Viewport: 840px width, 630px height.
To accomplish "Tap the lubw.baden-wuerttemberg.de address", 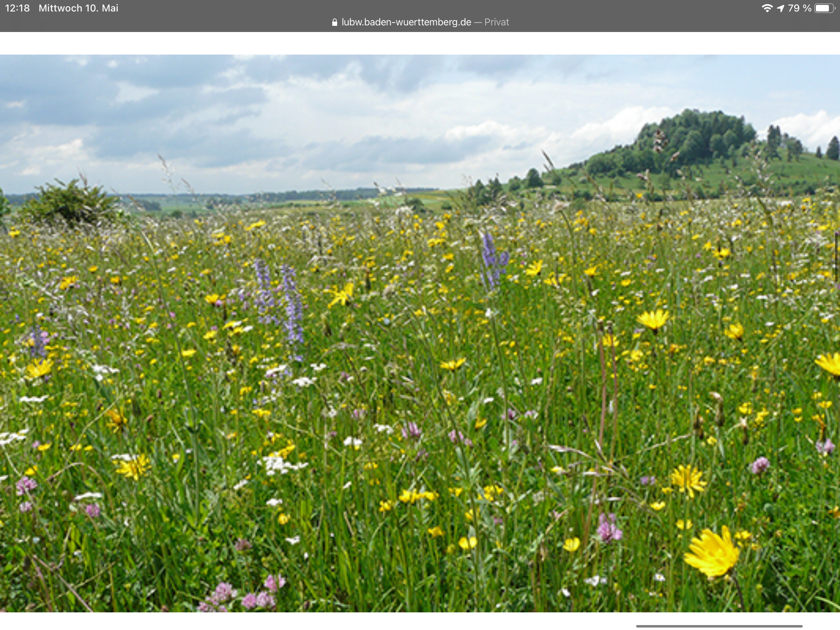I will click(406, 22).
